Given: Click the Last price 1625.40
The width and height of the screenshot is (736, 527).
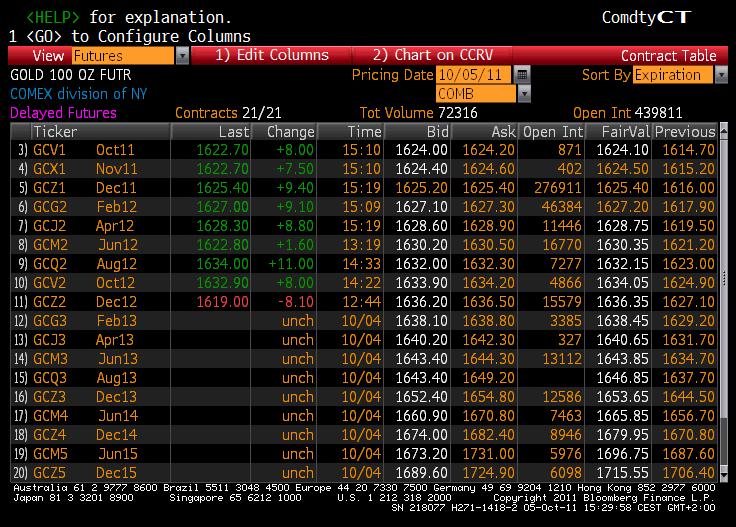Looking at the screenshot, I should click(222, 188).
